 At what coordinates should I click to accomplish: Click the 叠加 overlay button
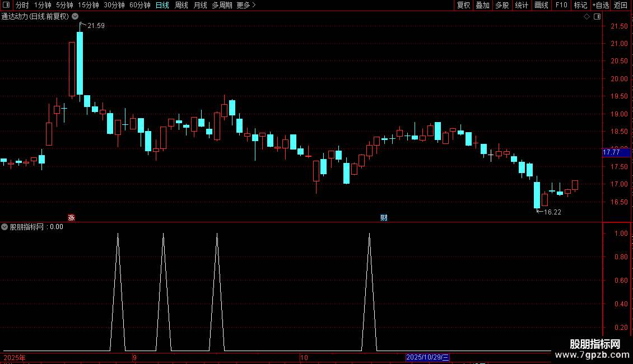482,5
